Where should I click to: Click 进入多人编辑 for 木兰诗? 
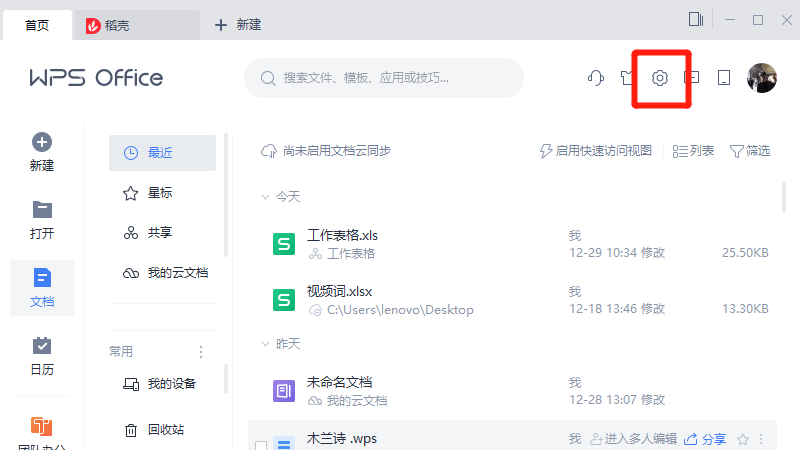pos(634,439)
